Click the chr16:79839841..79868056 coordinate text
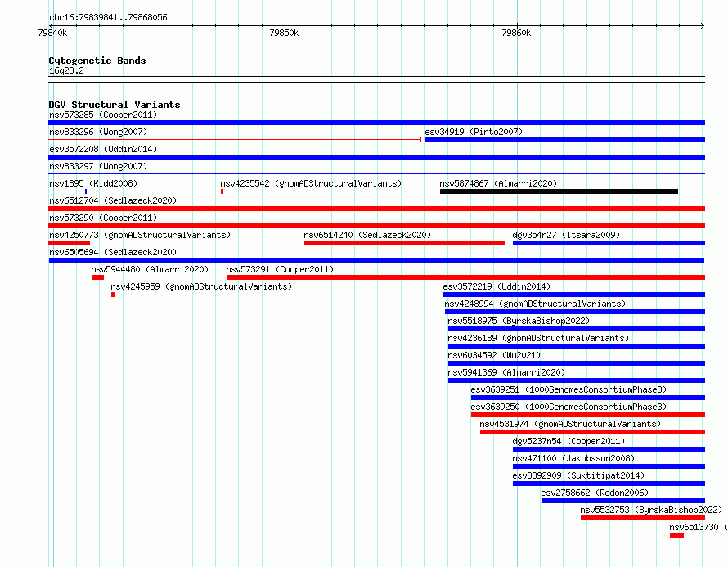The image size is (728, 567). point(108,17)
